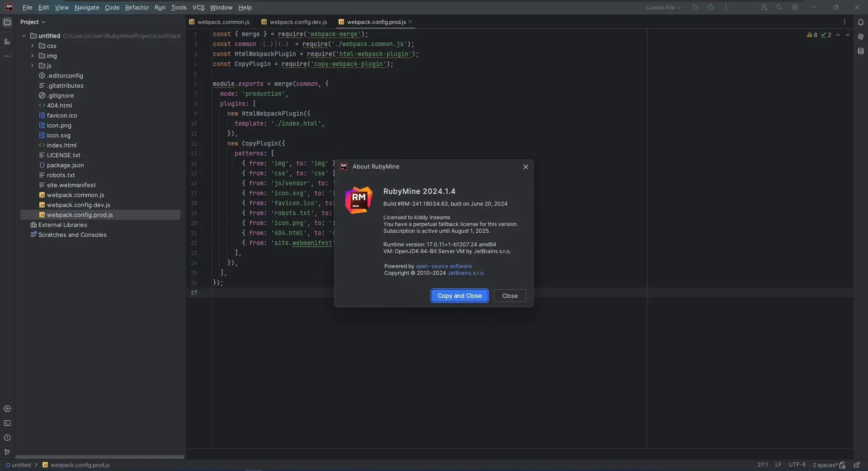Click Copy and Close button
Image resolution: width=868 pixels, height=471 pixels.
(459, 296)
